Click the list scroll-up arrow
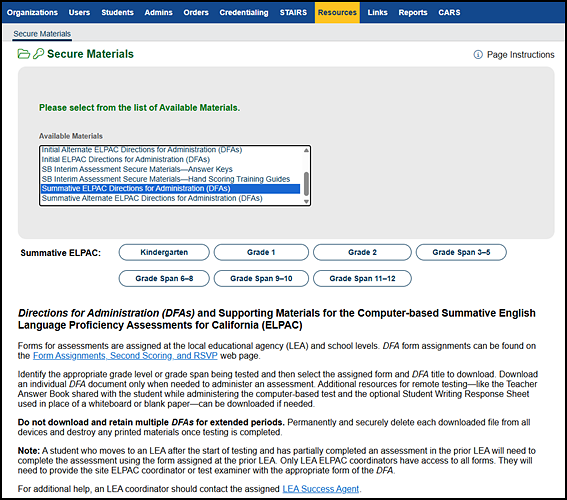Image resolution: width=567 pixels, height=500 pixels. pos(306,150)
